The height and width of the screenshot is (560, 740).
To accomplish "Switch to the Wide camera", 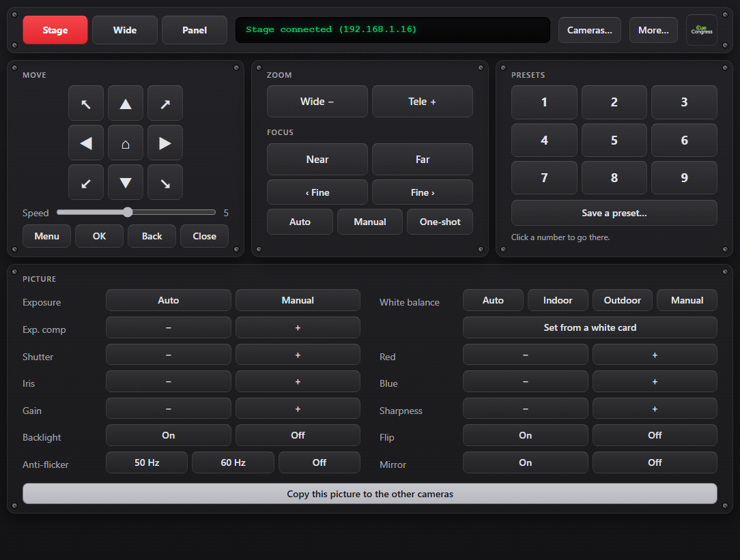I will [x=125, y=30].
